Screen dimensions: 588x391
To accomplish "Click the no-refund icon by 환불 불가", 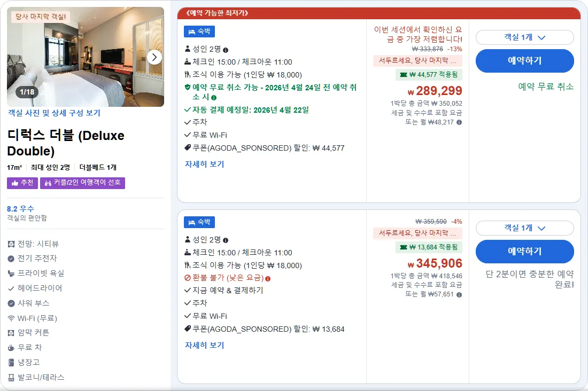I will [x=188, y=278].
